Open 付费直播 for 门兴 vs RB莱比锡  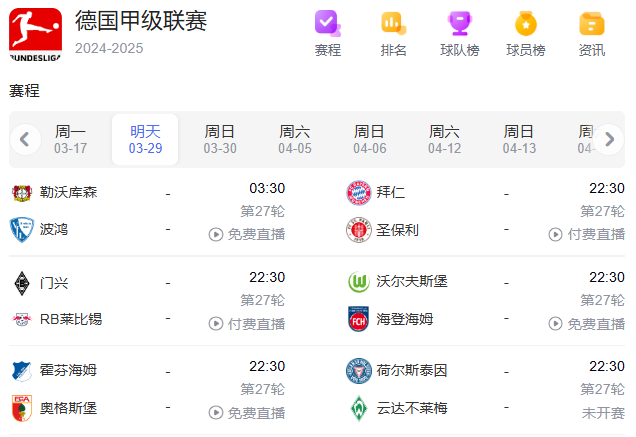point(247,324)
